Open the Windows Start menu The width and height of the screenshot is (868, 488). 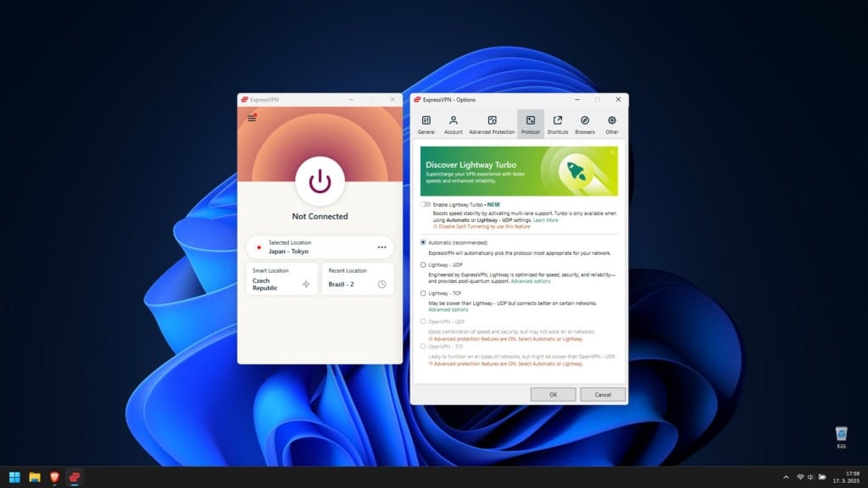click(x=14, y=477)
